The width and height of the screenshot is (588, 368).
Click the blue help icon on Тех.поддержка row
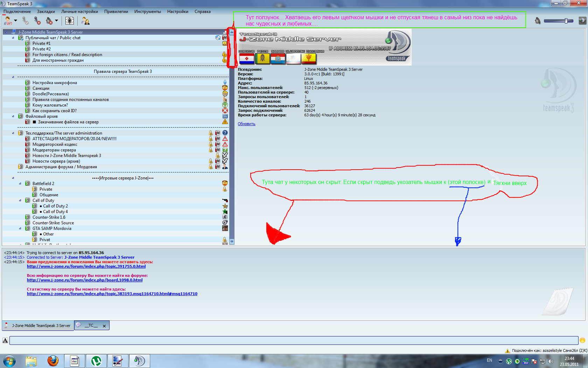(225, 133)
